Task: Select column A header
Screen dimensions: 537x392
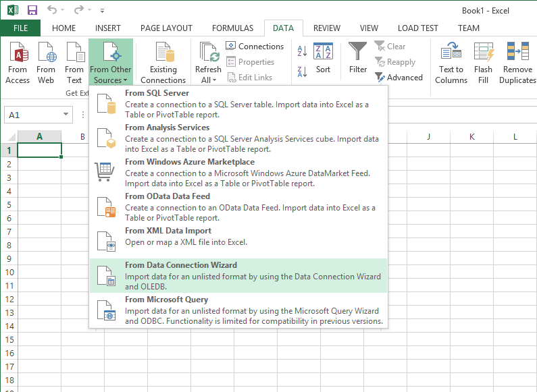Action: (39, 137)
